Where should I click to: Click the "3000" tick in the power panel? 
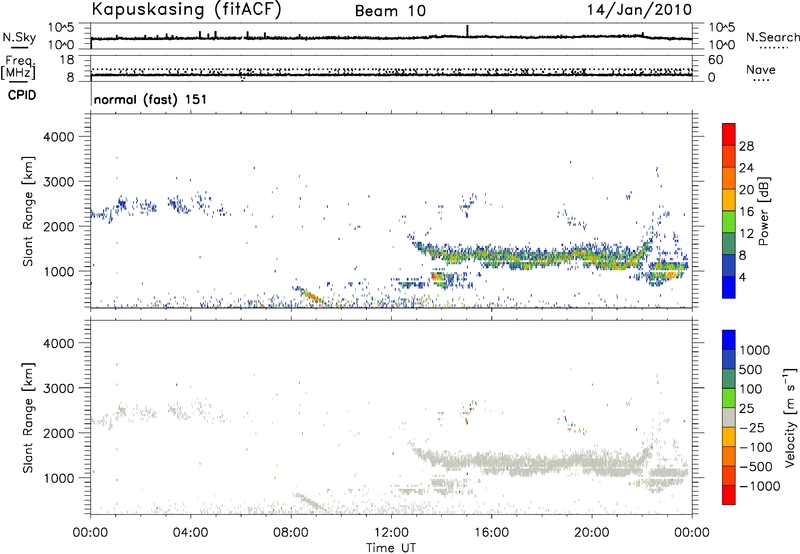[59, 182]
